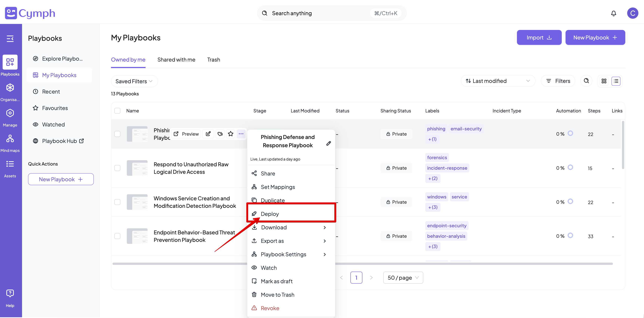Click the Import button
The image size is (644, 318).
click(539, 38)
